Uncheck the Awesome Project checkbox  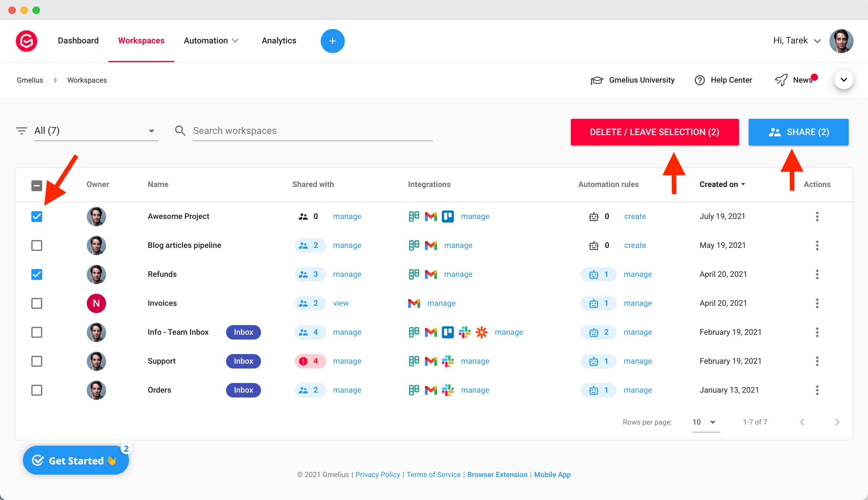click(37, 216)
